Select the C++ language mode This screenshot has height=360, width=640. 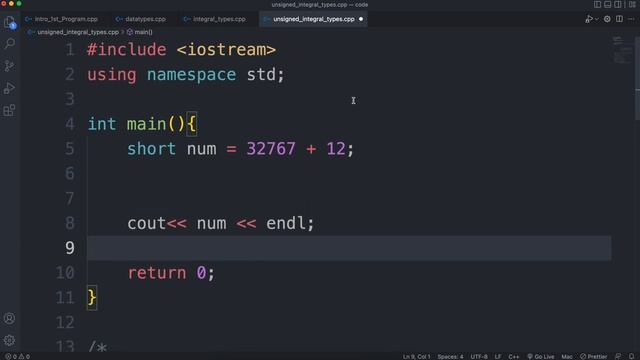pos(513,356)
